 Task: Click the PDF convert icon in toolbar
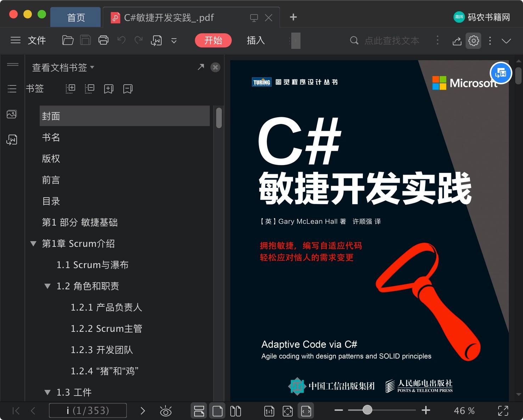pos(156,41)
